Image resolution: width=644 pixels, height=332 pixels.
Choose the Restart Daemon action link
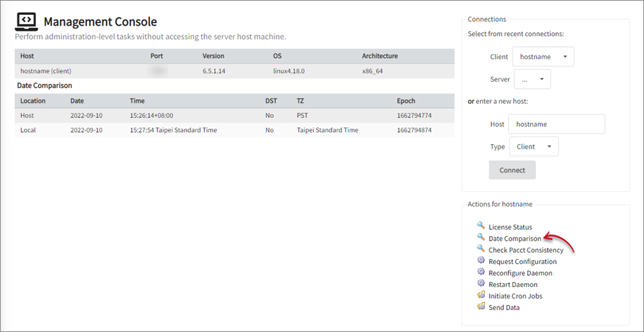(x=513, y=284)
